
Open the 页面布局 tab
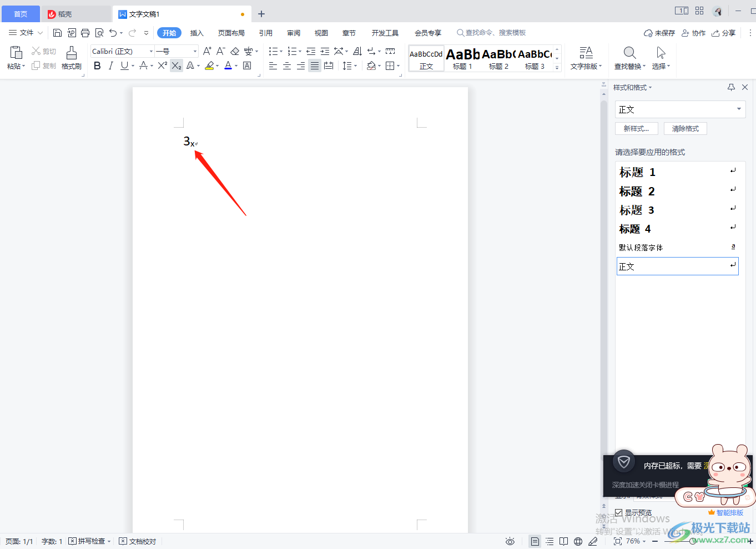(231, 33)
